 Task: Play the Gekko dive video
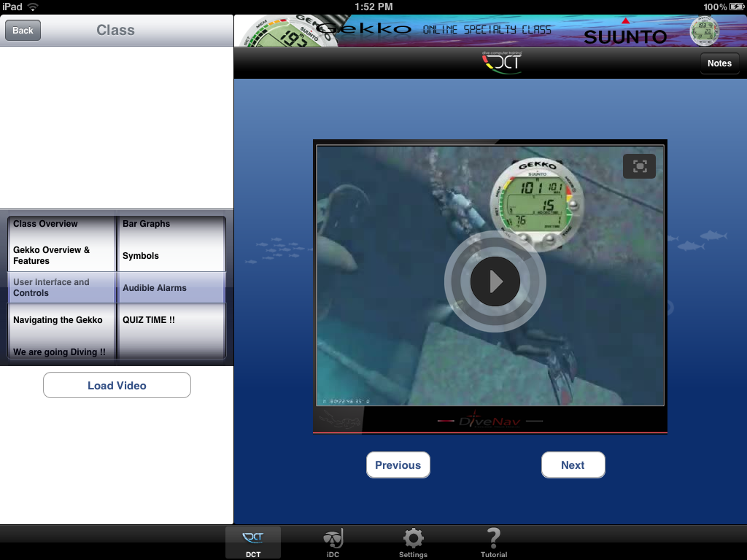pos(495,281)
